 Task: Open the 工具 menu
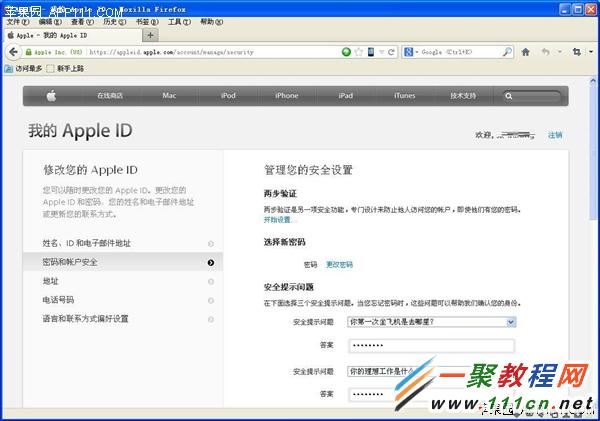179,22
